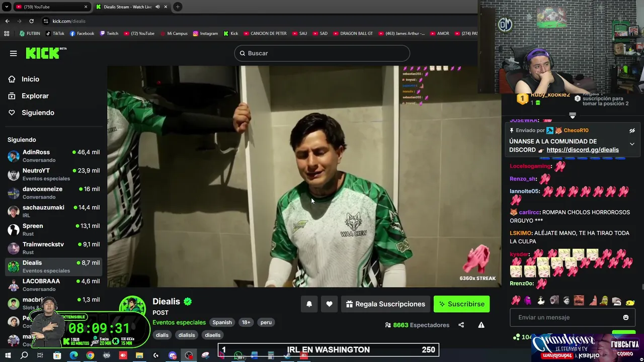Open the Twitch bookmark
The image size is (644, 362).
coord(109,34)
